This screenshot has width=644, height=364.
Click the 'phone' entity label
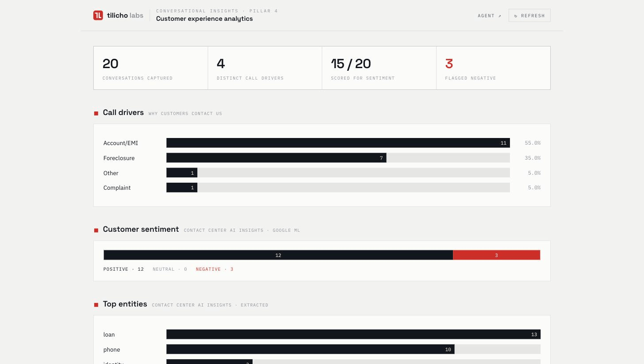coord(112,349)
